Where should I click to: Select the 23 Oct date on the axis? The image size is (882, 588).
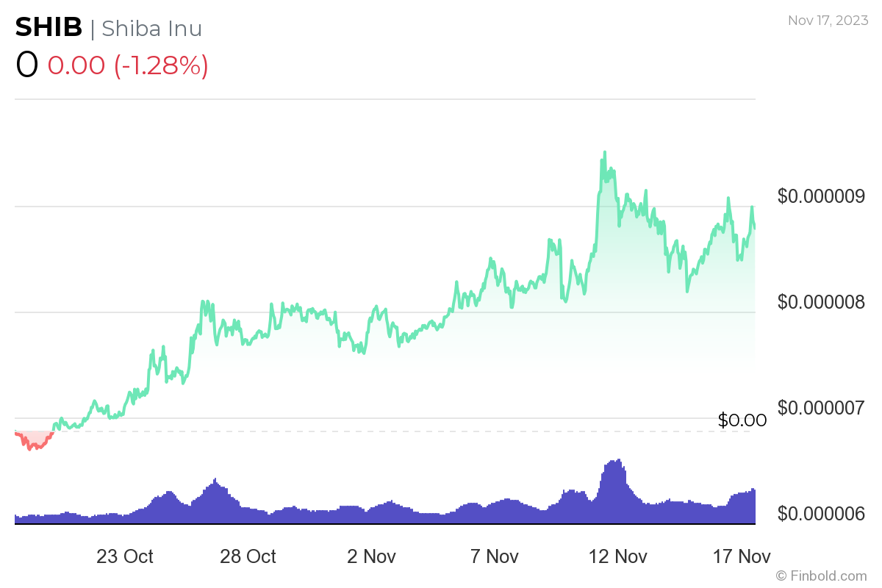tap(125, 556)
